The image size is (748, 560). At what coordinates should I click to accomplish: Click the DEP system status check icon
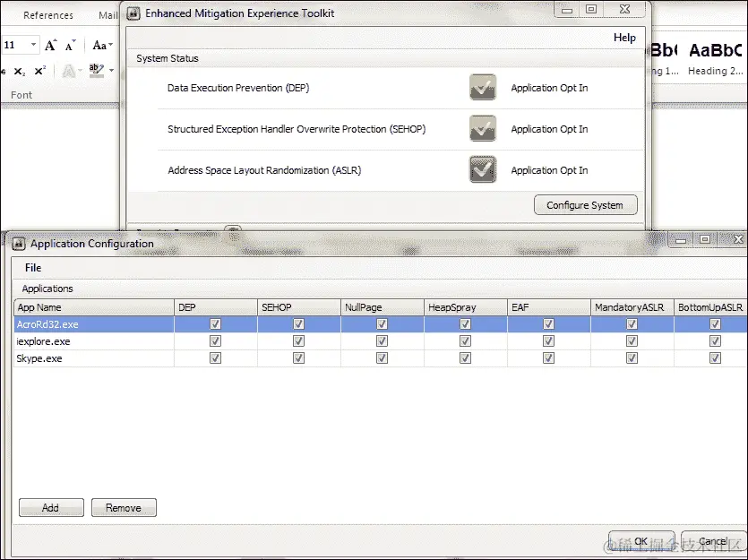483,87
